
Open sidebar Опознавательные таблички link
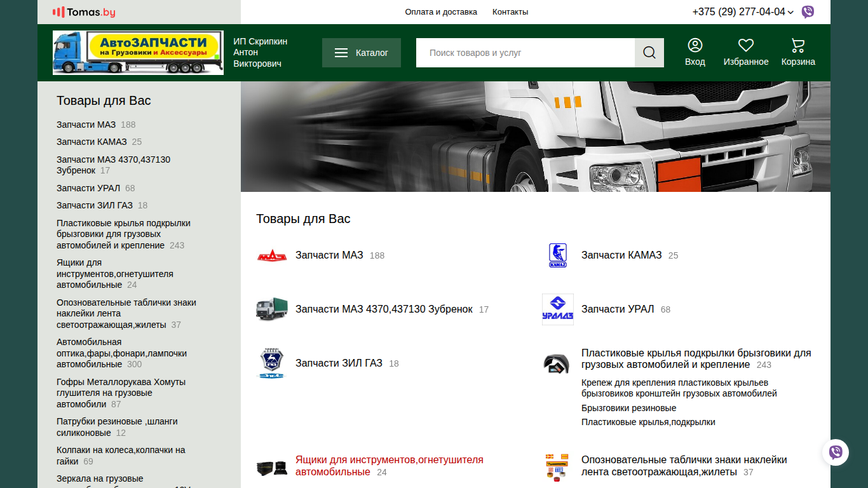click(x=126, y=314)
